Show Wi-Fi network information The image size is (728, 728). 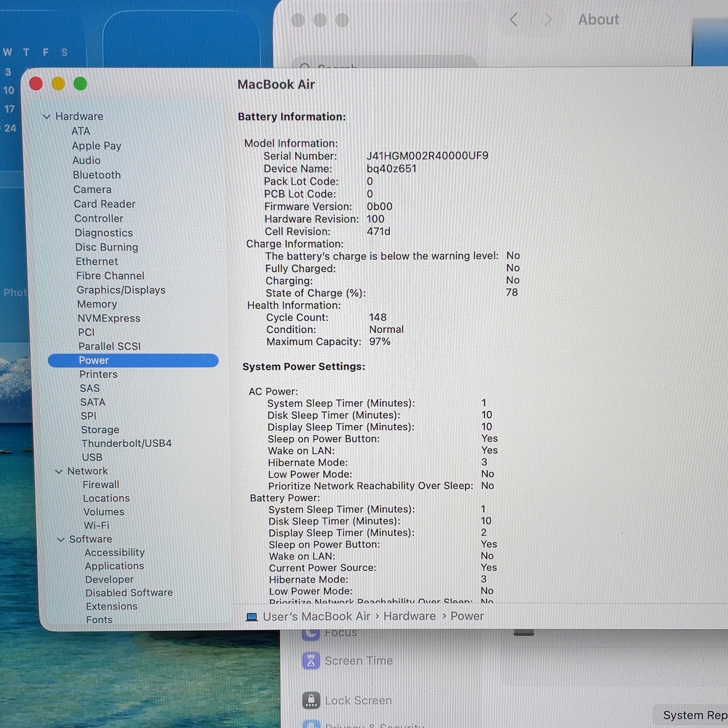(x=97, y=525)
